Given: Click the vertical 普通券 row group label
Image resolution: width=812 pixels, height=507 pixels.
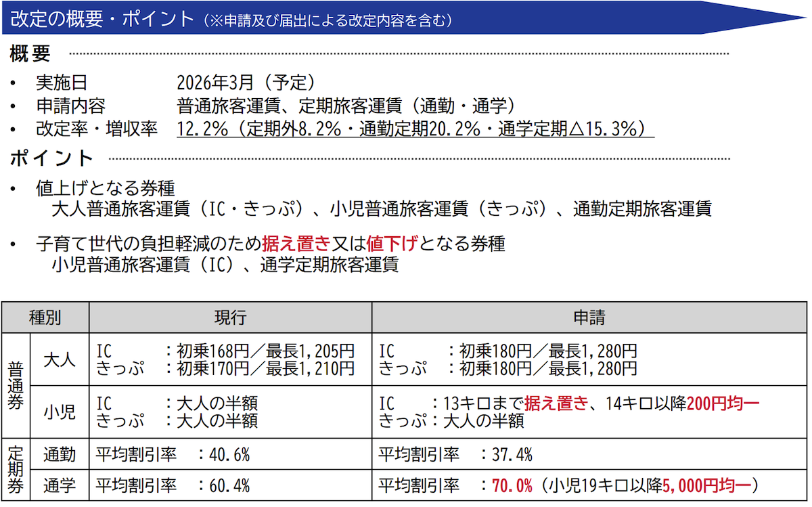Looking at the screenshot, I should 16,386.
